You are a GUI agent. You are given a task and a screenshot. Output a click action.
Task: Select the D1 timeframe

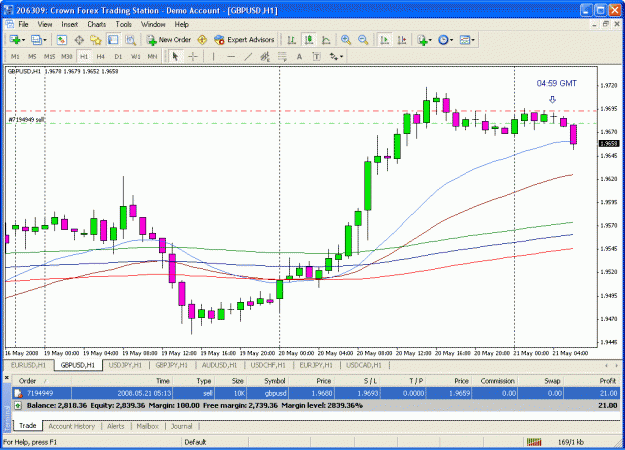click(x=118, y=57)
